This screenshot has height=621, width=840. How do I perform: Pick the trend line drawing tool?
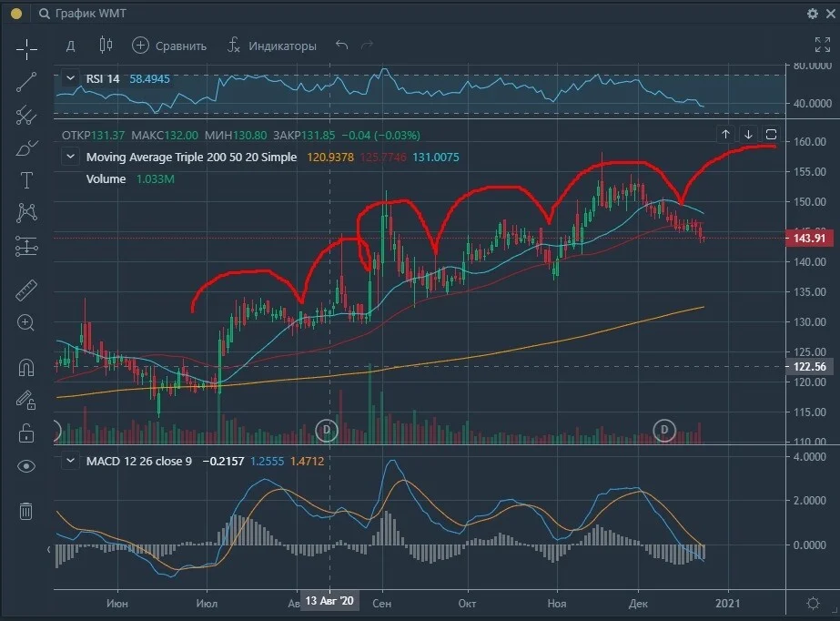(26, 83)
